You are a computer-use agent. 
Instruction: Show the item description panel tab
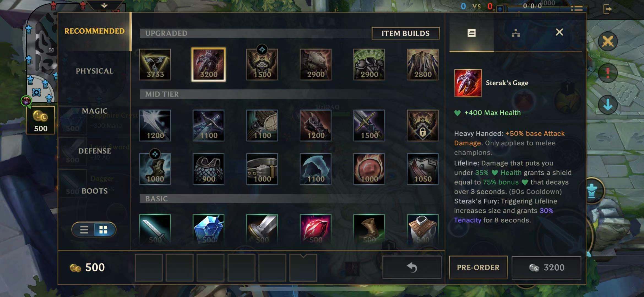[x=471, y=33]
